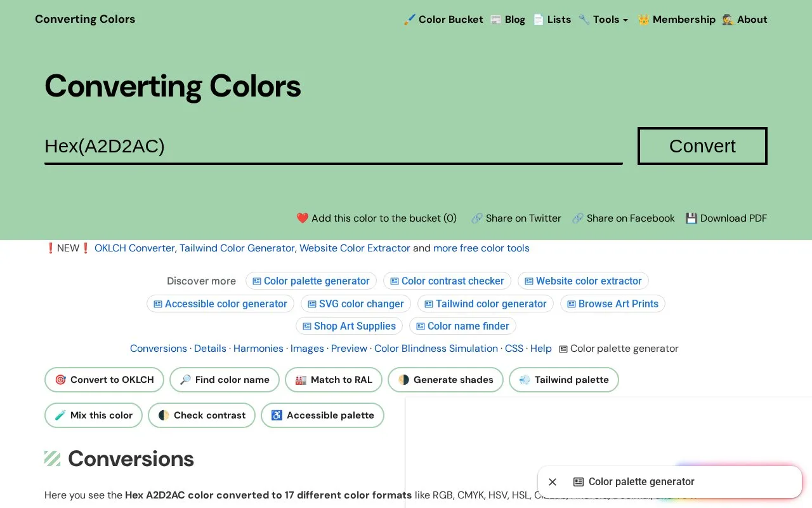The height and width of the screenshot is (508, 812).
Task: Jump to the Preview section
Action: pyautogui.click(x=349, y=349)
